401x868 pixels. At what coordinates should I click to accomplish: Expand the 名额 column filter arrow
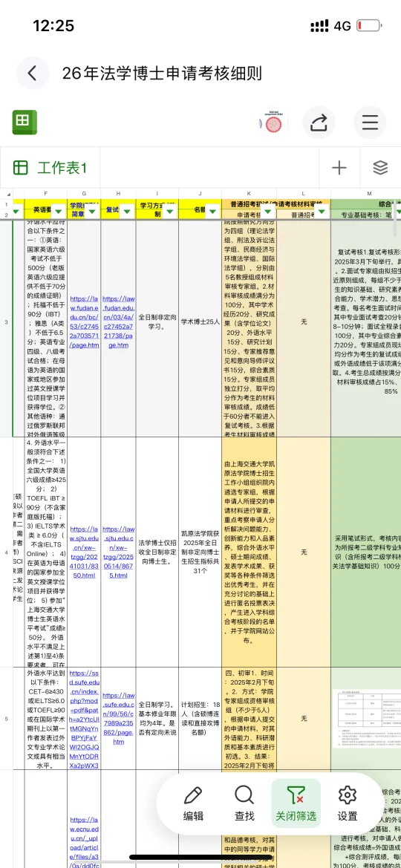[213, 211]
